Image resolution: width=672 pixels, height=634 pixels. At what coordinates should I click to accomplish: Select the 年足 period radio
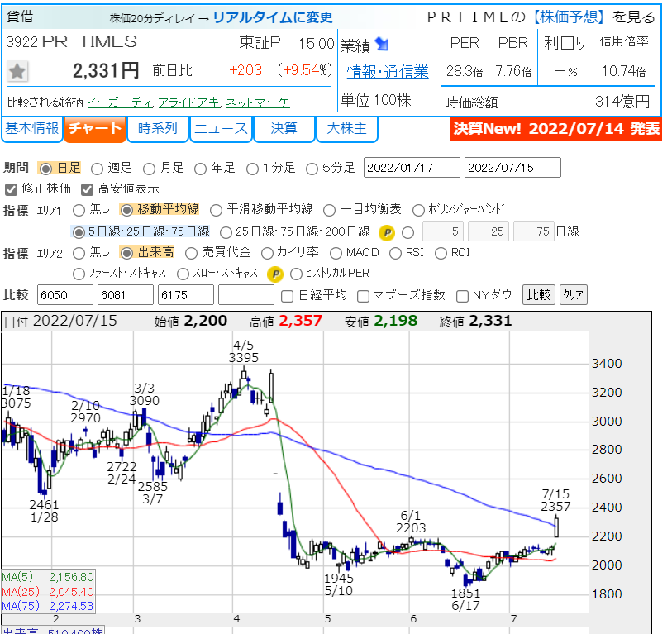[200, 169]
